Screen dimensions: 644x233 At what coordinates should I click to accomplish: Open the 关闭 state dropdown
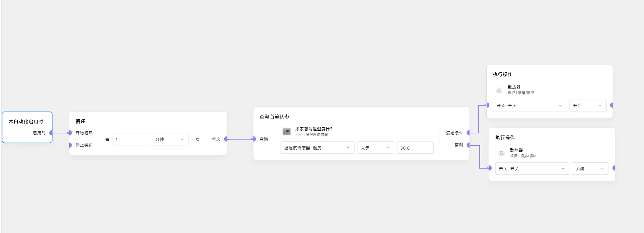(x=590, y=169)
